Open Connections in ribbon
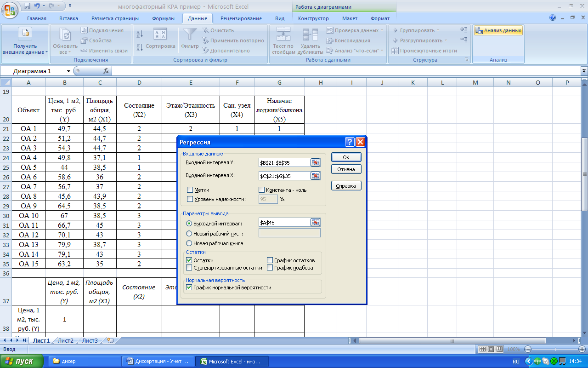Viewport: 588px width, 368px height. 102,30
